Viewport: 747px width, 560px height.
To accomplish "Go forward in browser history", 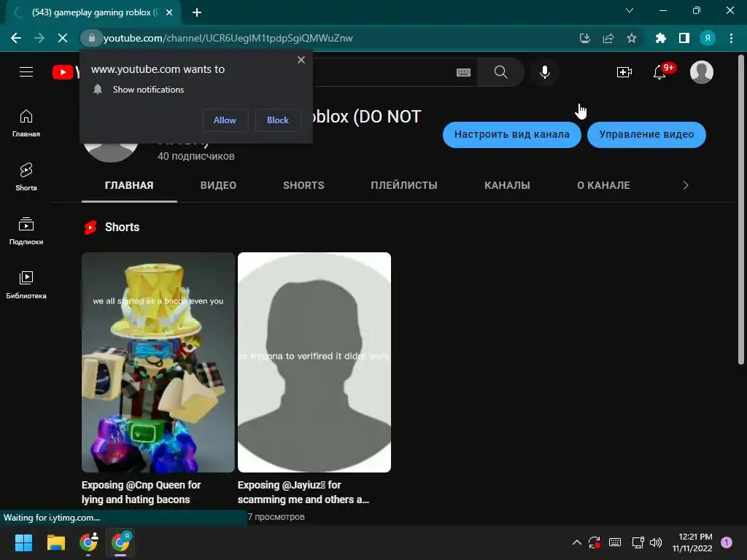I will click(39, 38).
